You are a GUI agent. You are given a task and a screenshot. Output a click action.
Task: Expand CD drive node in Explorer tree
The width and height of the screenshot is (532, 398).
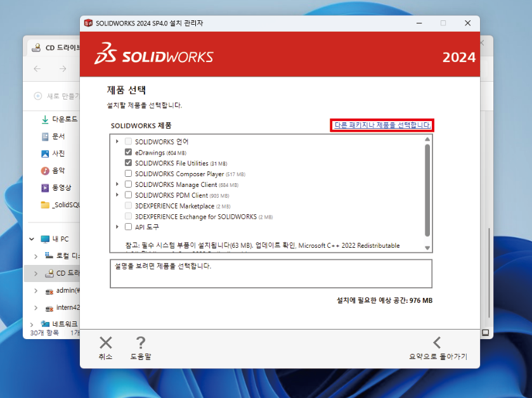click(x=36, y=273)
